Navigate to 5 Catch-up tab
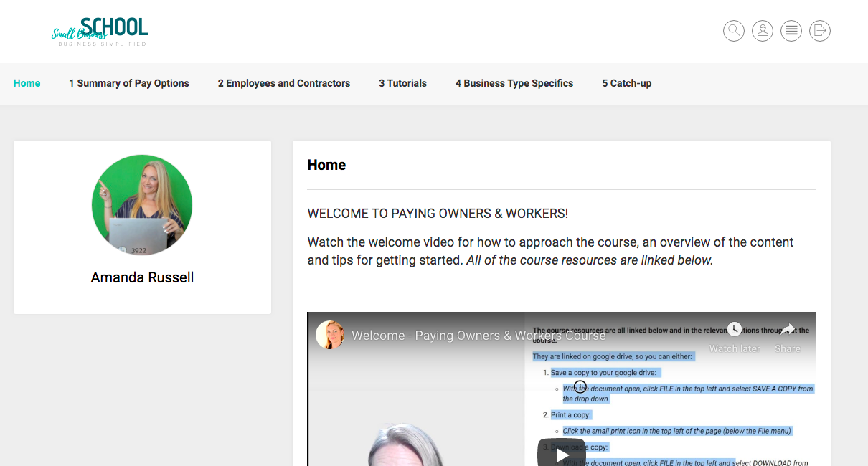 point(626,83)
